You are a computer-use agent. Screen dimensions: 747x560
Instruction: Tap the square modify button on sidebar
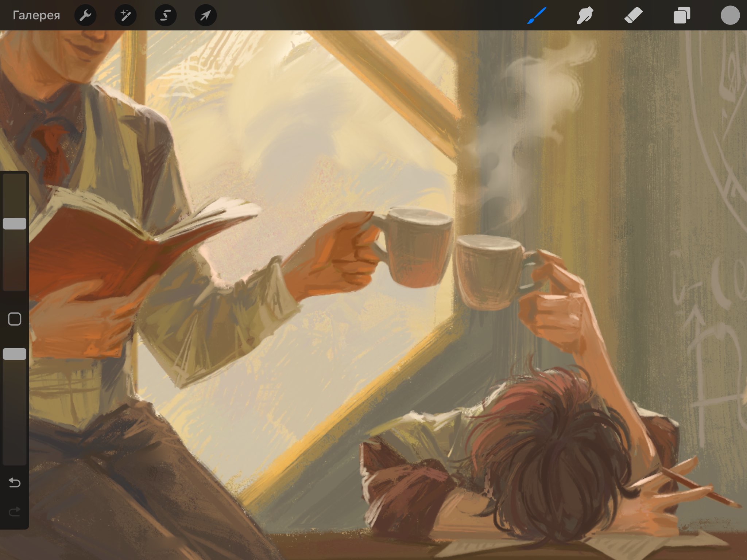[x=15, y=319]
